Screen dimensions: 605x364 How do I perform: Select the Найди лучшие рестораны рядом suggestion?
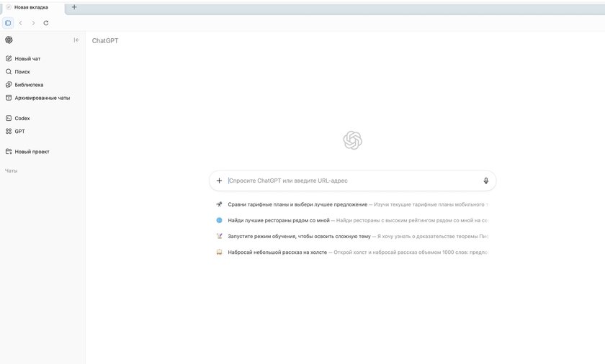[278, 220]
